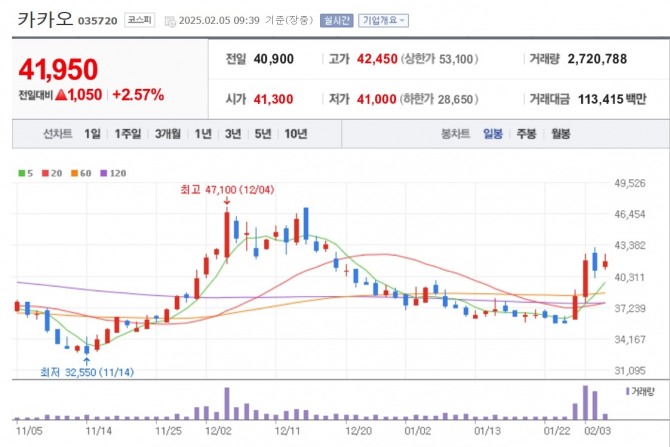670x447 pixels.
Task: Click the purple 거래량 legend marker
Action: (627, 391)
